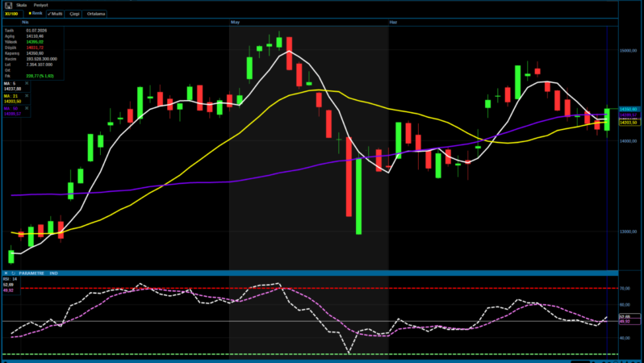The height and width of the screenshot is (363, 644).
Task: Open the IND menu
Action: [53, 273]
